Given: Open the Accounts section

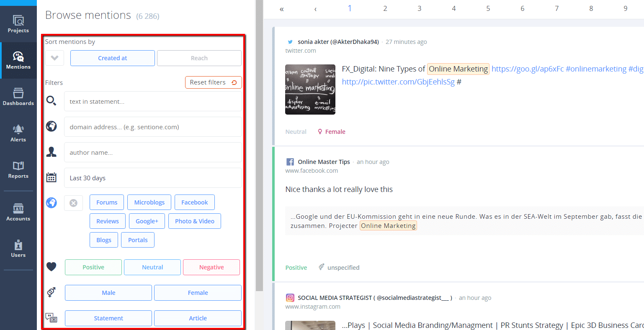Looking at the screenshot, I should (x=18, y=212).
